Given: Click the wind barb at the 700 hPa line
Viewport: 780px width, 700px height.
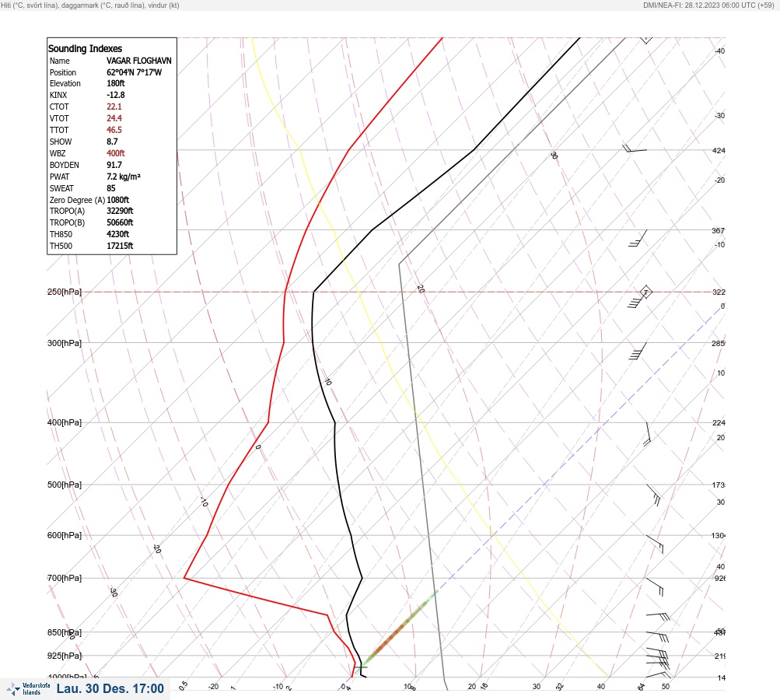Looking at the screenshot, I should coord(655,586).
